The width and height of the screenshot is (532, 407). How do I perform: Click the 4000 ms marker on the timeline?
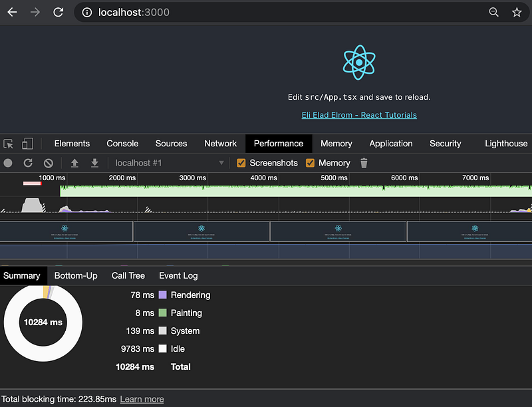(263, 178)
